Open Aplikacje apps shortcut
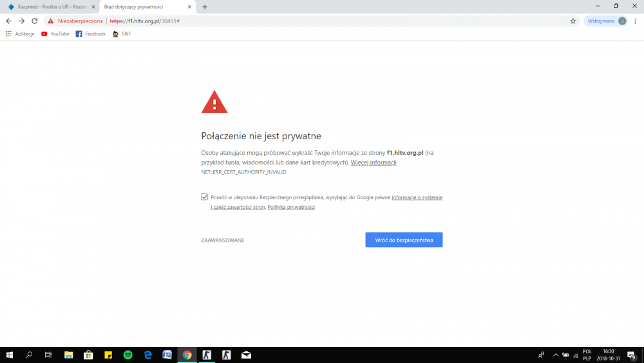Screen dimensions: 644x363 point(20,34)
